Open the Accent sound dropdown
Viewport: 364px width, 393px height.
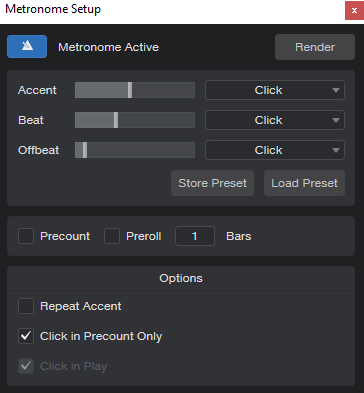[275, 90]
